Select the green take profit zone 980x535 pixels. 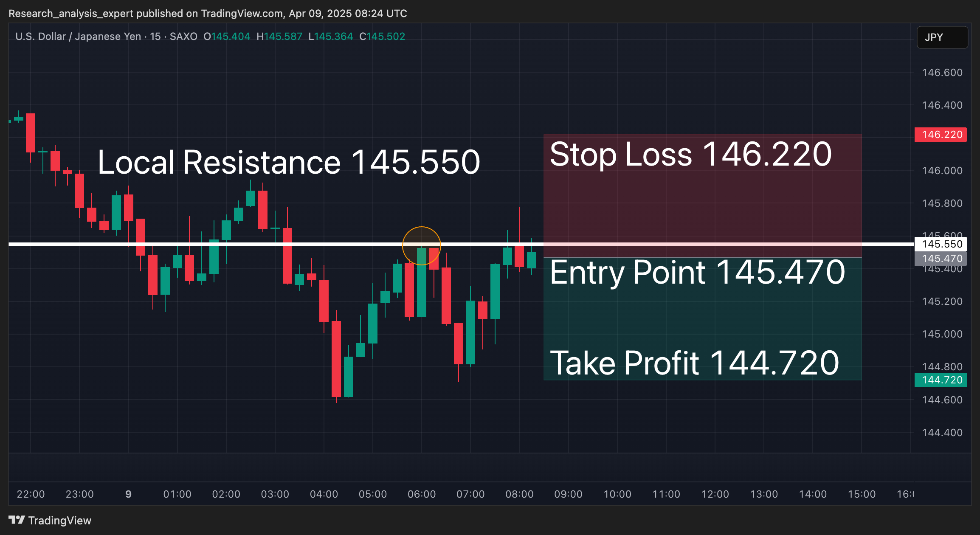703,319
